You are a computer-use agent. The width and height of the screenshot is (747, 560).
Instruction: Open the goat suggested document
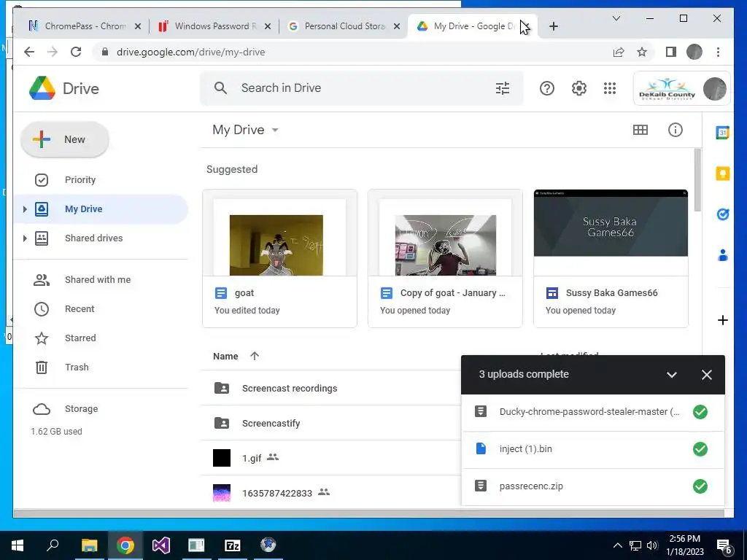279,259
